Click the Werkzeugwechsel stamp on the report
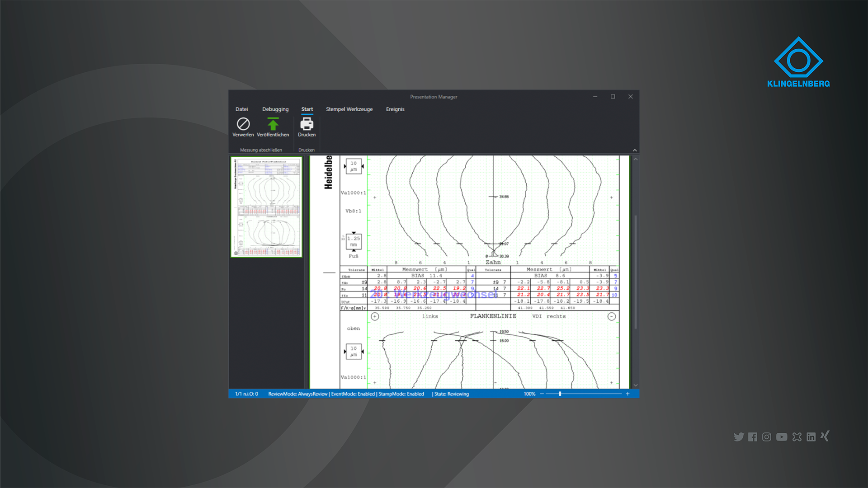The image size is (868, 488). (434, 294)
